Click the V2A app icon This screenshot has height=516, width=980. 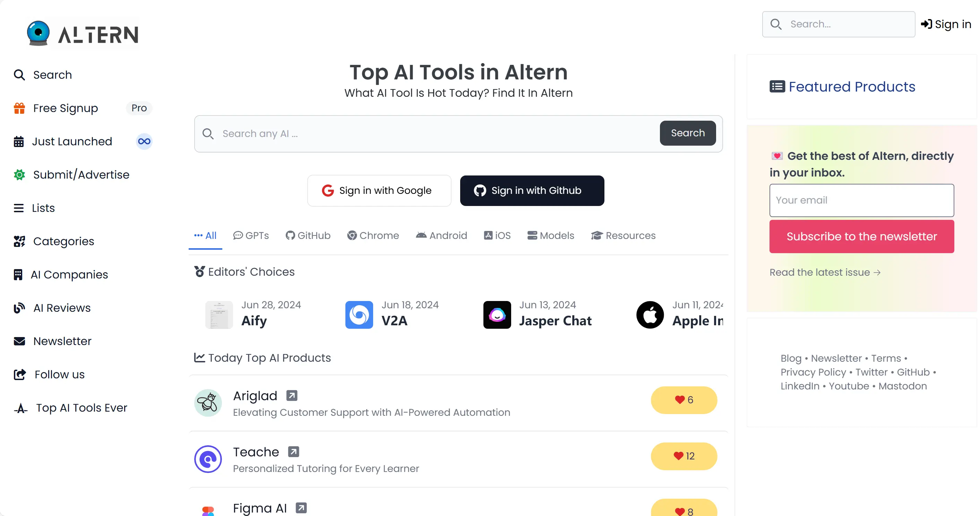click(x=359, y=315)
